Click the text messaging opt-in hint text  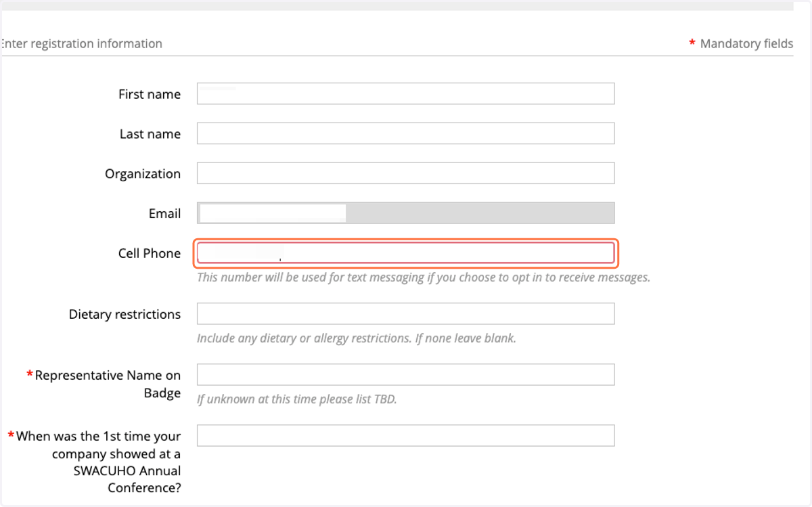coord(424,278)
